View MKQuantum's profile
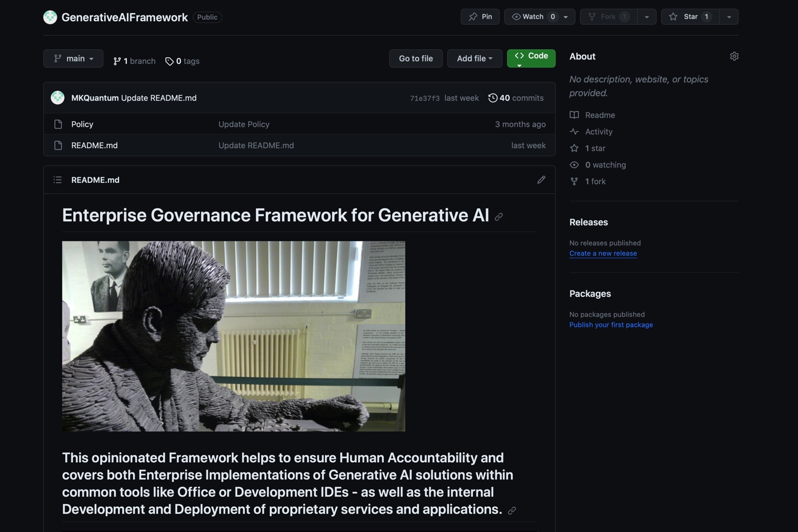Viewport: 798px width, 532px height. coord(94,97)
